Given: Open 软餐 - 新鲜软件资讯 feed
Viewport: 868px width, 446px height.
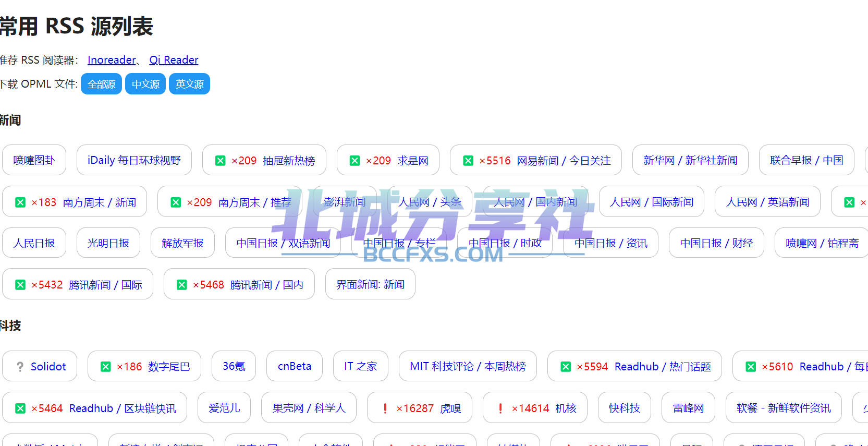Looking at the screenshot, I should point(784,408).
